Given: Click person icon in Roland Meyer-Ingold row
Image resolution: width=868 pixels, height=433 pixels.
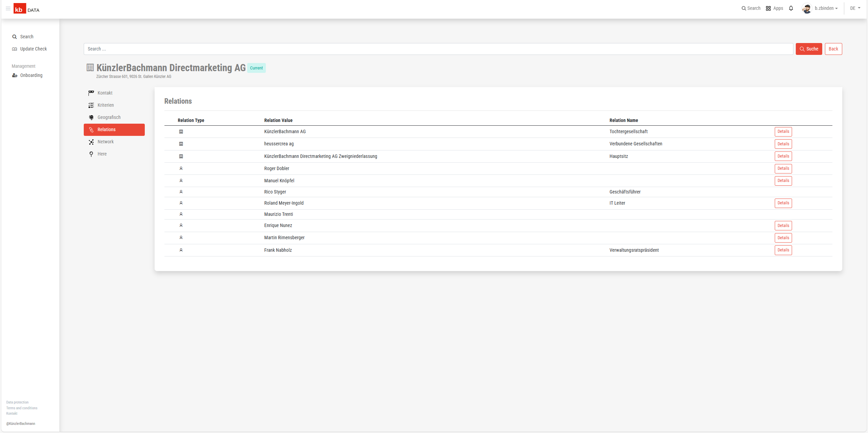Looking at the screenshot, I should [181, 203].
